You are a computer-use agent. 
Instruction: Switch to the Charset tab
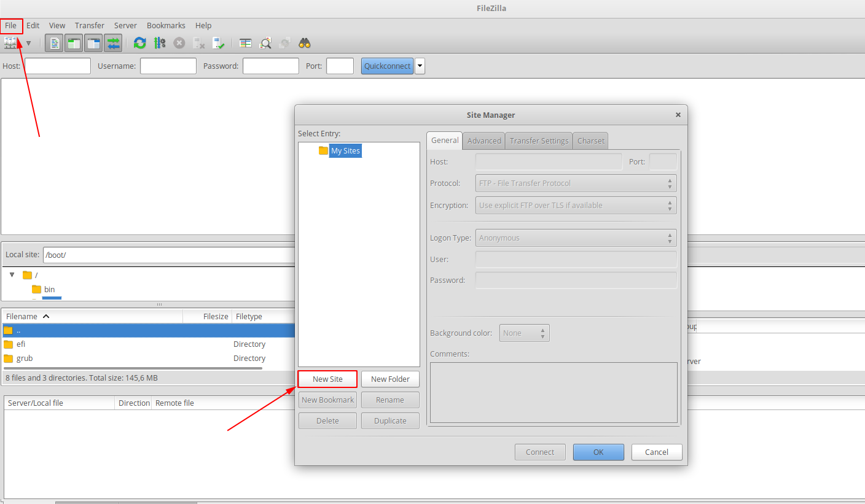click(591, 141)
